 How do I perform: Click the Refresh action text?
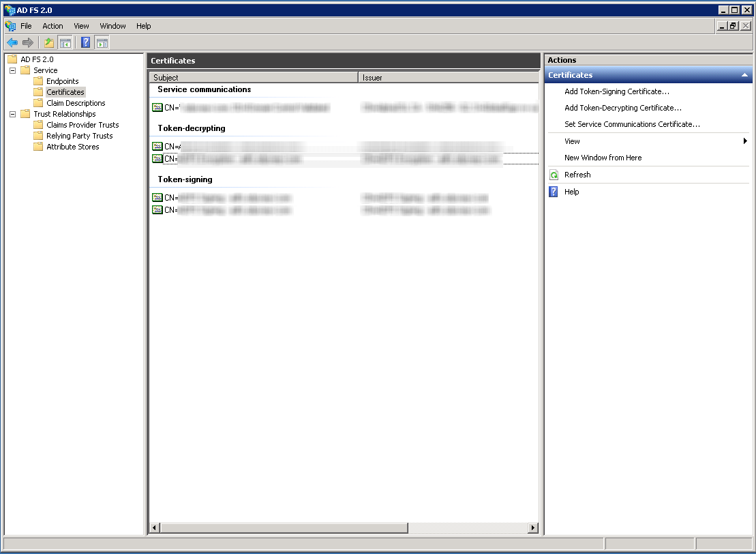coord(577,175)
